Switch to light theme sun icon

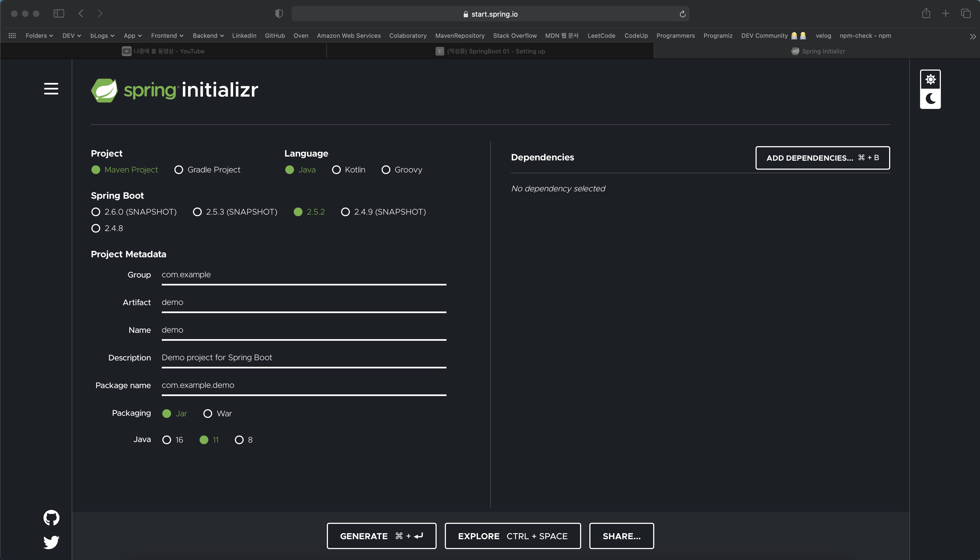coord(930,80)
